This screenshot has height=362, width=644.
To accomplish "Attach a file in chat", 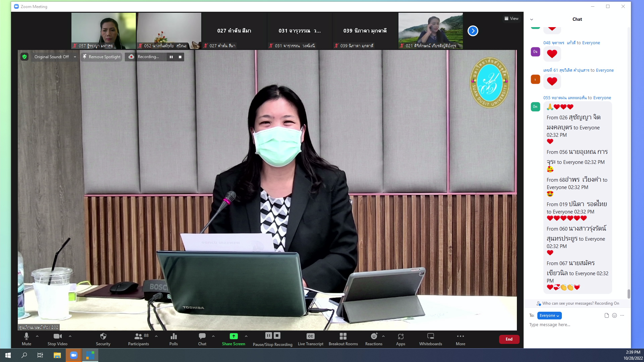I will (606, 315).
